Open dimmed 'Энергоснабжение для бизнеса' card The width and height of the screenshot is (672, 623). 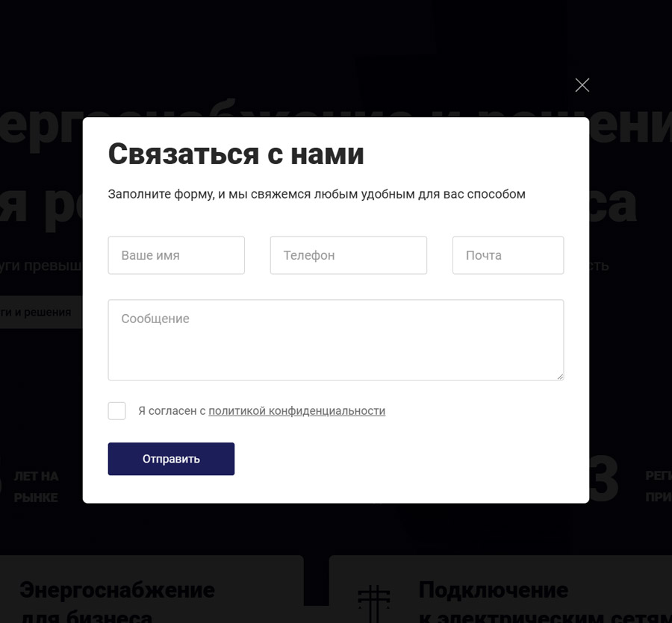point(152,589)
